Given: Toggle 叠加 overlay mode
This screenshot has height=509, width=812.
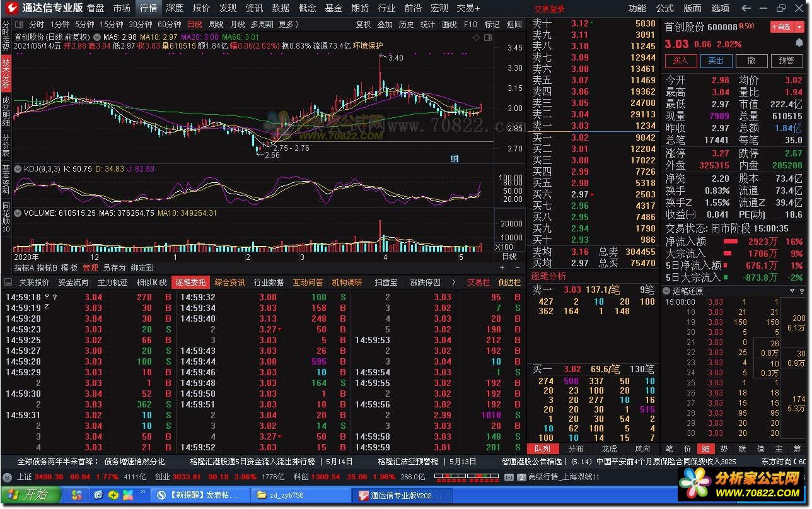Looking at the screenshot, I should tap(385, 24).
